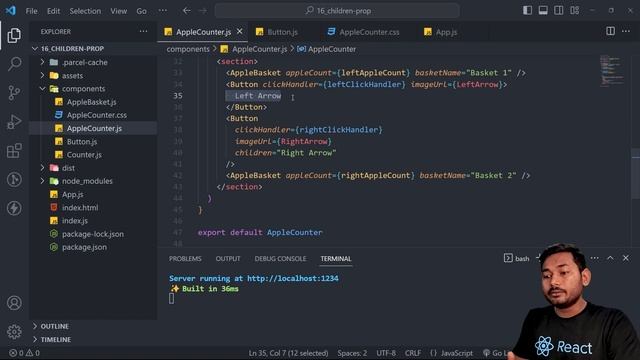This screenshot has width=640, height=360.
Task: Select the bash terminal profile
Action: [x=517, y=258]
